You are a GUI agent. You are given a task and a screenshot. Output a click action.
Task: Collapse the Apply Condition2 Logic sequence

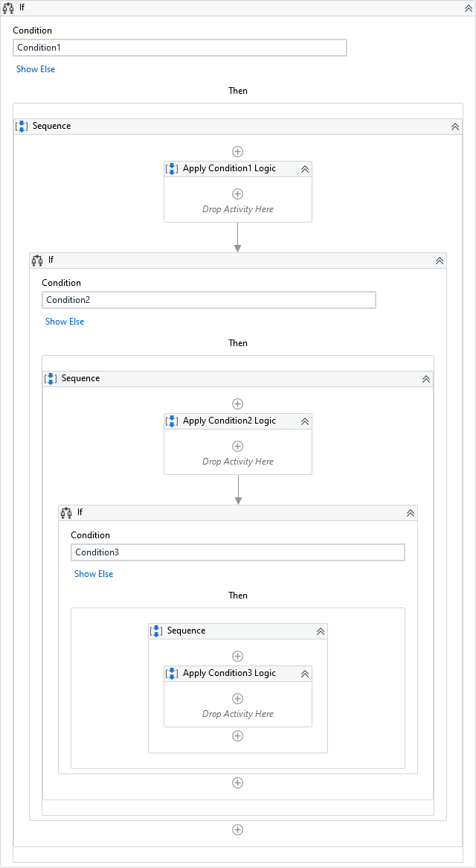304,421
